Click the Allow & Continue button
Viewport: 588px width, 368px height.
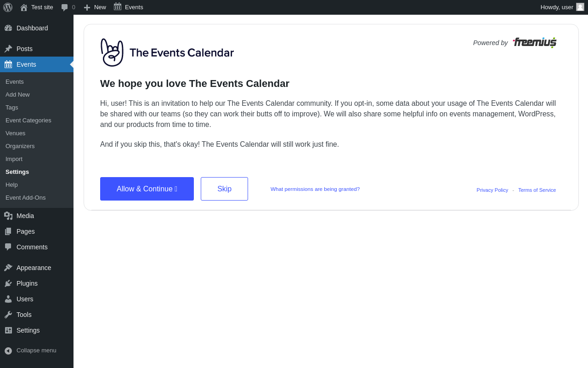[x=147, y=189]
